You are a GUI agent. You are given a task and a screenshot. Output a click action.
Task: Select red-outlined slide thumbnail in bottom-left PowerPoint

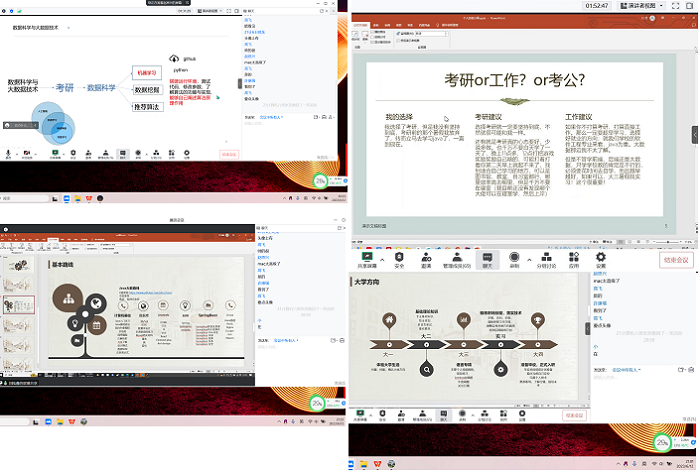21,305
